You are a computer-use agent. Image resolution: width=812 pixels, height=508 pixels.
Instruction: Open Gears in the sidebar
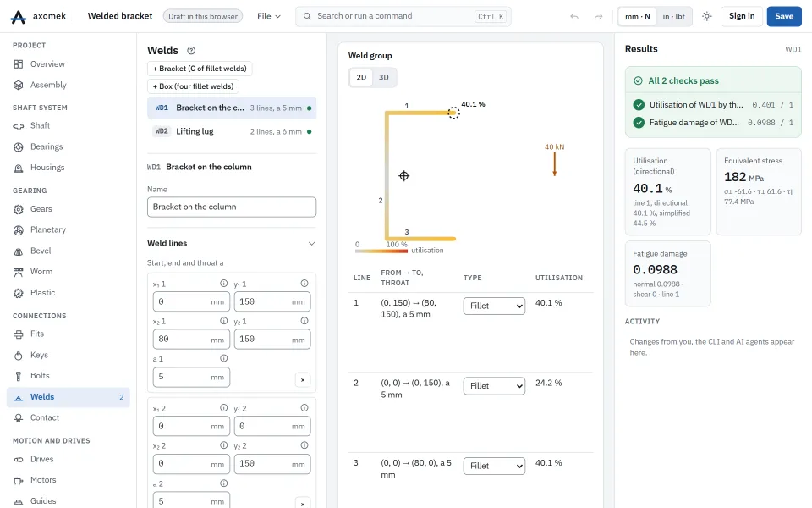tap(69, 209)
